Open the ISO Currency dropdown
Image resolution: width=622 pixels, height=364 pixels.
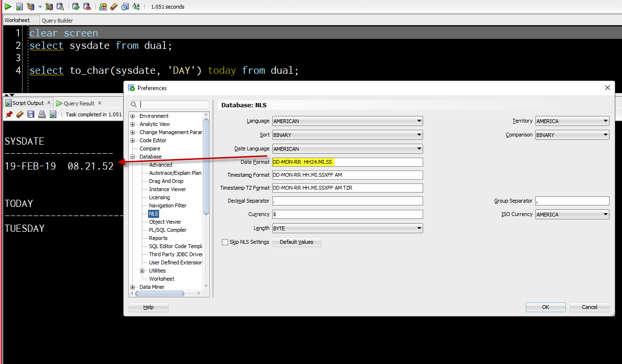point(572,215)
